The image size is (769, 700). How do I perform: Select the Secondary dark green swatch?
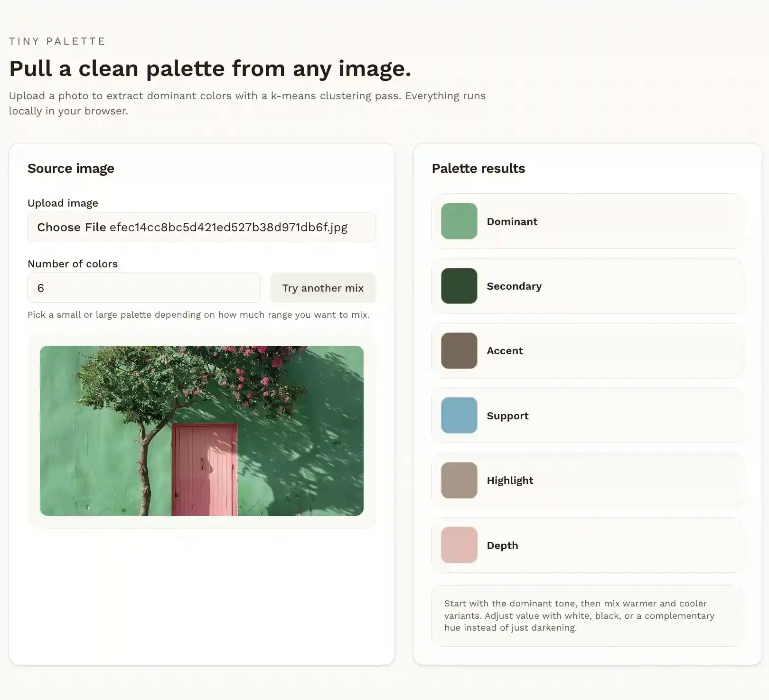[458, 286]
